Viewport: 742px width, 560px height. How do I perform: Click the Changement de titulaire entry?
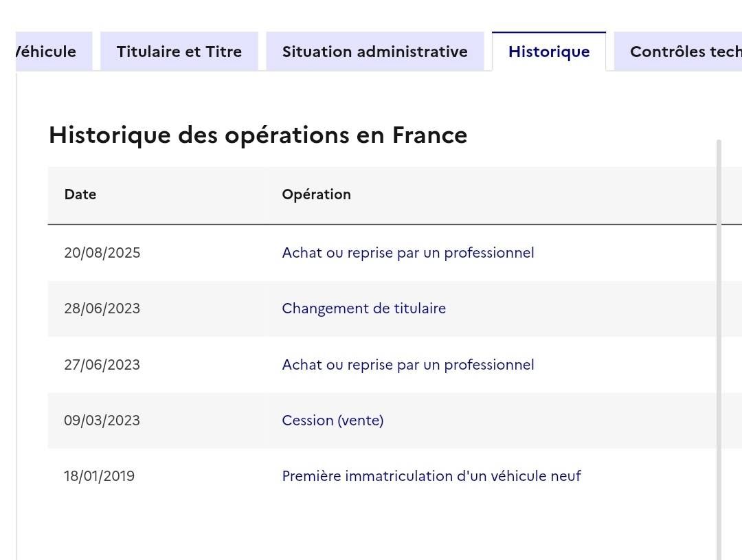pyautogui.click(x=364, y=308)
